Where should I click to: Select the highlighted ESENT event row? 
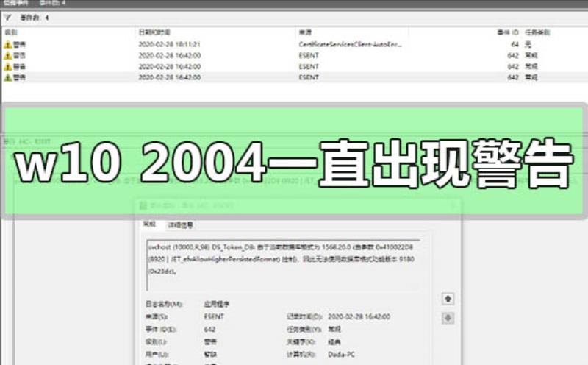click(x=294, y=77)
